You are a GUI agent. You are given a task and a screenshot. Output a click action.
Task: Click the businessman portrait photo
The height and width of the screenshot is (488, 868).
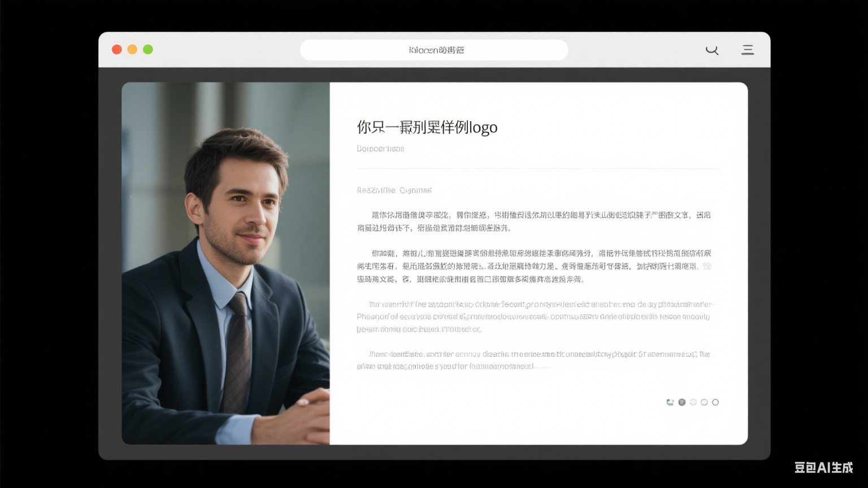point(226,263)
